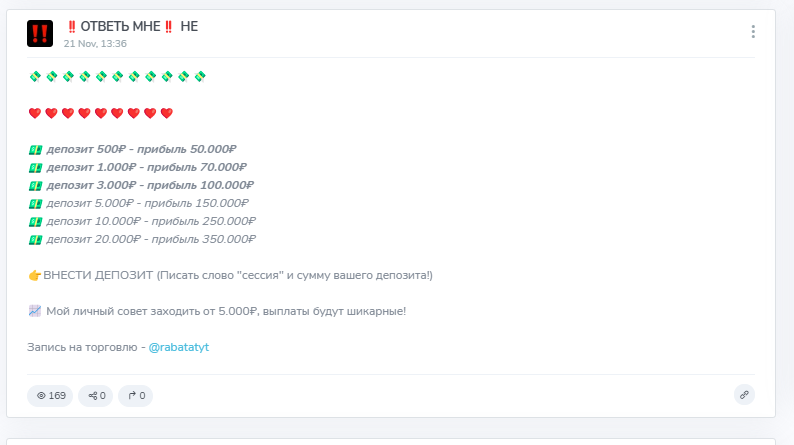Click the pointing hand emoji before ВНЕСТИ ДЕПОЗИТ

(x=35, y=275)
